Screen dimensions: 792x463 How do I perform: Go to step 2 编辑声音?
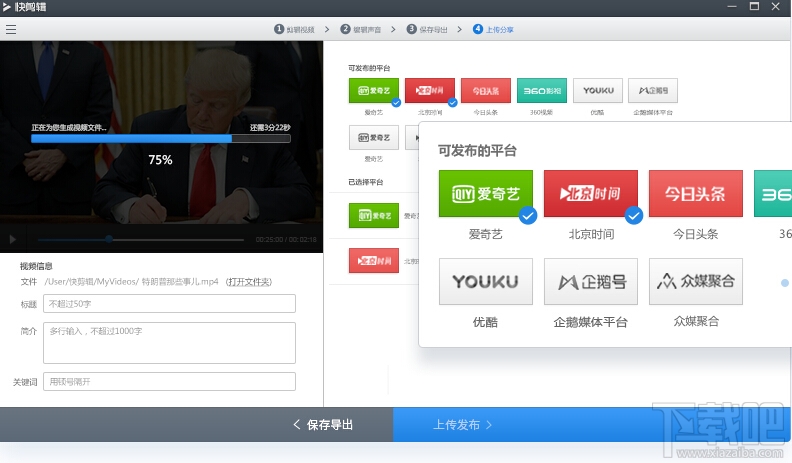click(x=361, y=29)
